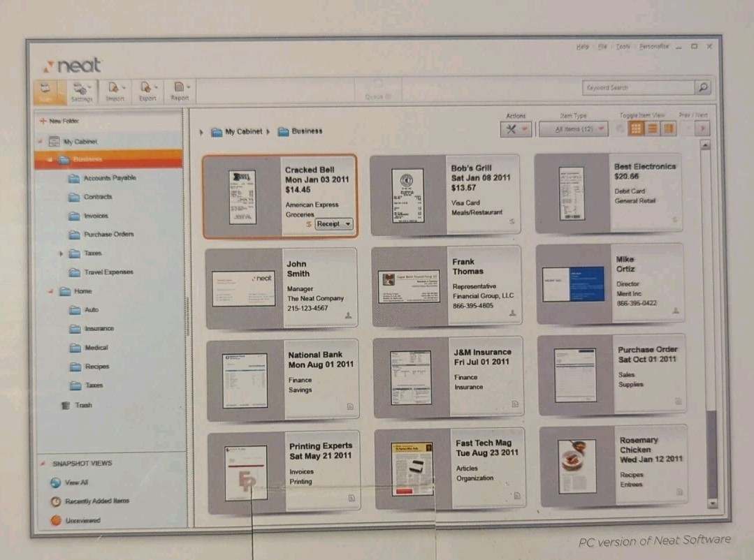Click the document icon on Fast Tech Mag card
This screenshot has height=560, width=754.
[x=517, y=496]
